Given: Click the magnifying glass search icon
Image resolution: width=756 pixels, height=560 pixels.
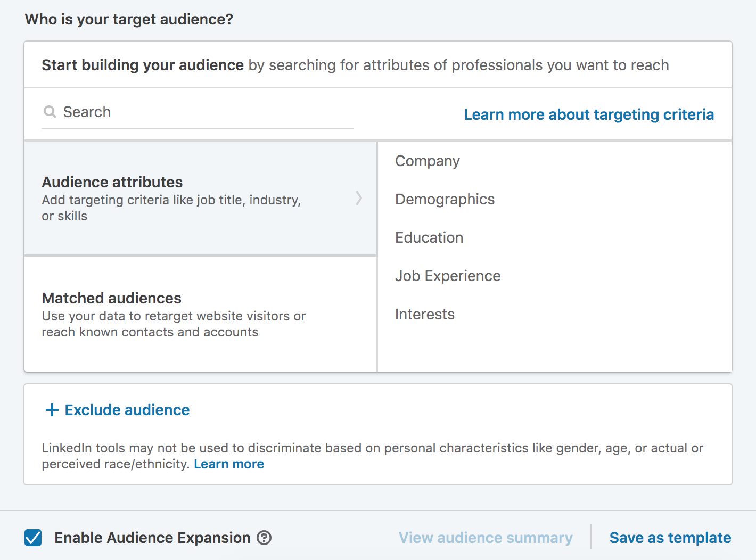Looking at the screenshot, I should 50,112.
